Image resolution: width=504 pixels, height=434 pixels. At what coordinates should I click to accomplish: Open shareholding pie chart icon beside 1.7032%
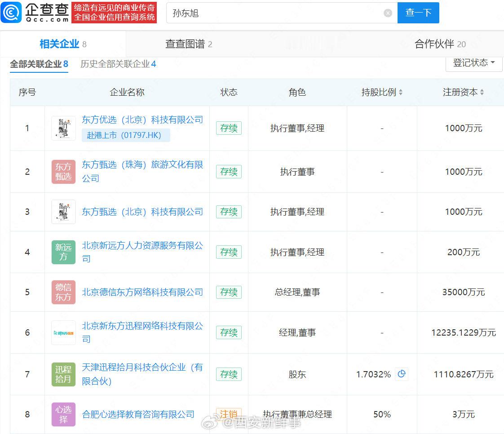click(x=402, y=374)
